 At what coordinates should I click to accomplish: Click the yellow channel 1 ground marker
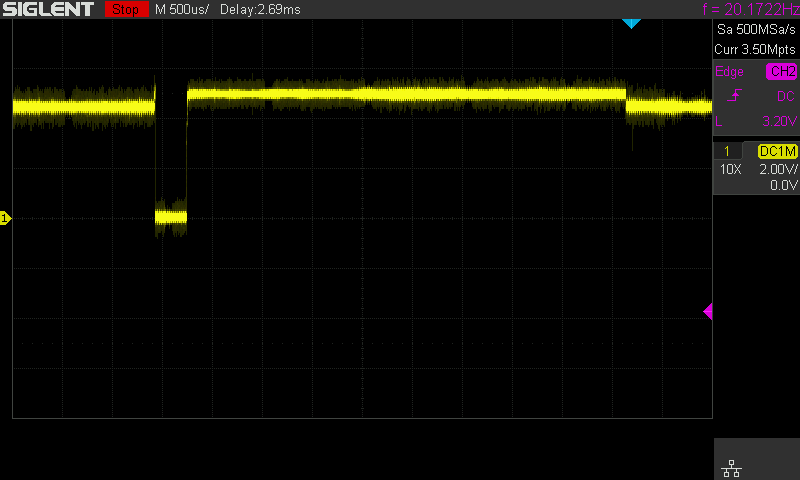click(5, 218)
